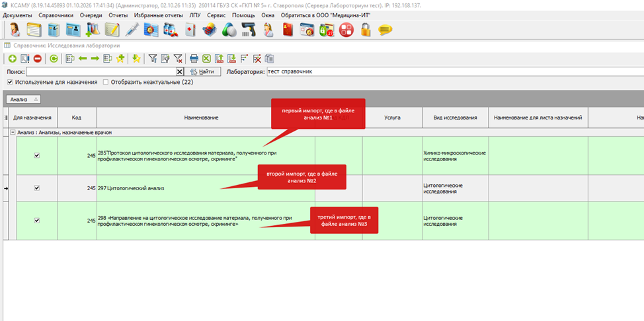Sort by the Услуга column header
Screen dimensions: 644x321
pyautogui.click(x=392, y=118)
